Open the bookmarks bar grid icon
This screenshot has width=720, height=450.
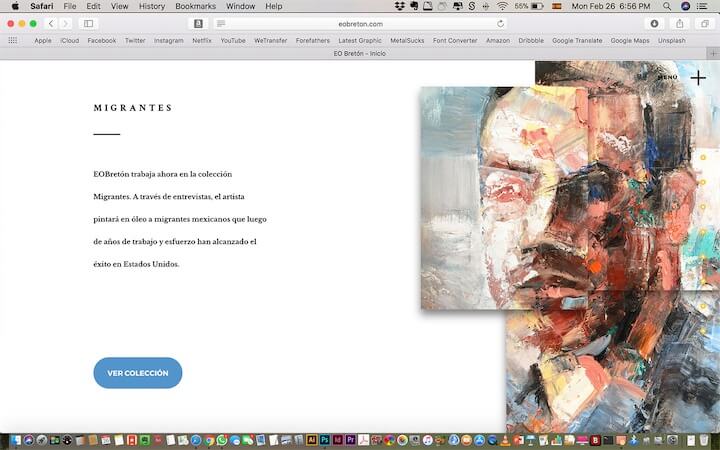point(13,41)
